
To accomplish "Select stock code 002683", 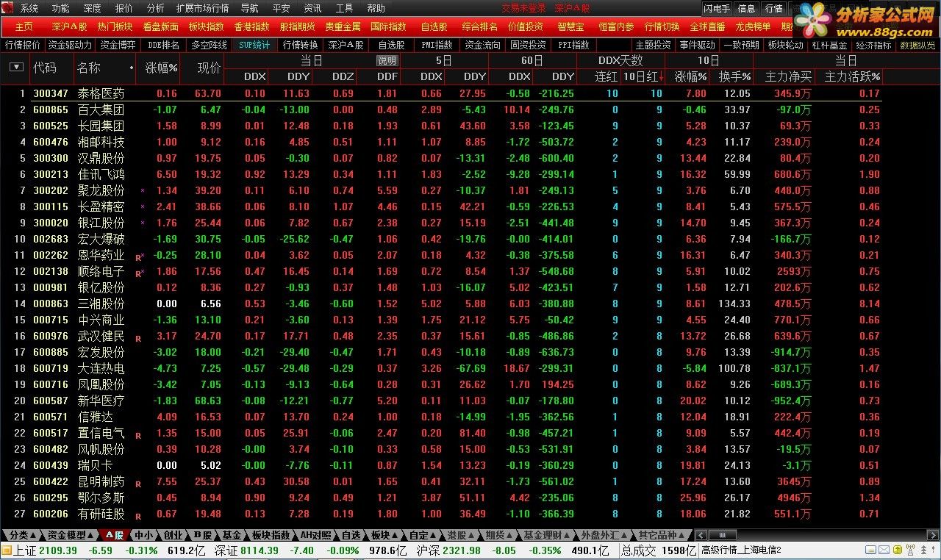I will pos(51,239).
